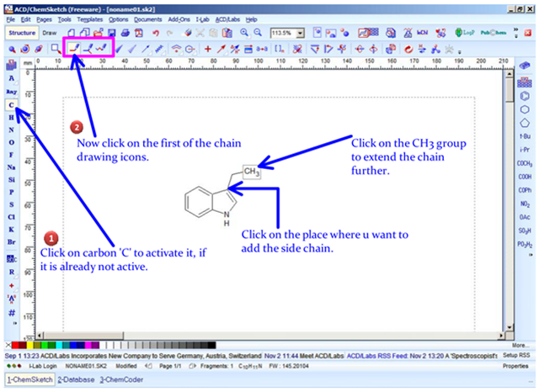Click vertical scrollbar down arrow
The image size is (539, 392).
coord(510,326)
